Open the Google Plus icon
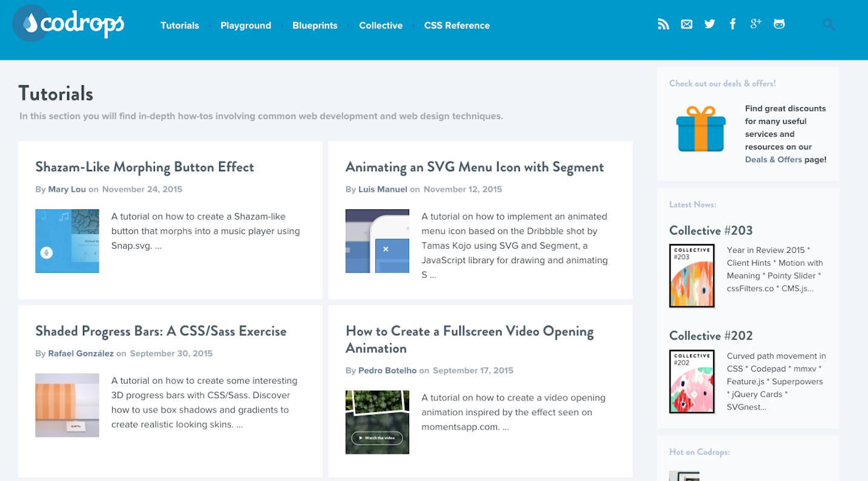Screen dimensions: 868x481 tap(755, 24)
